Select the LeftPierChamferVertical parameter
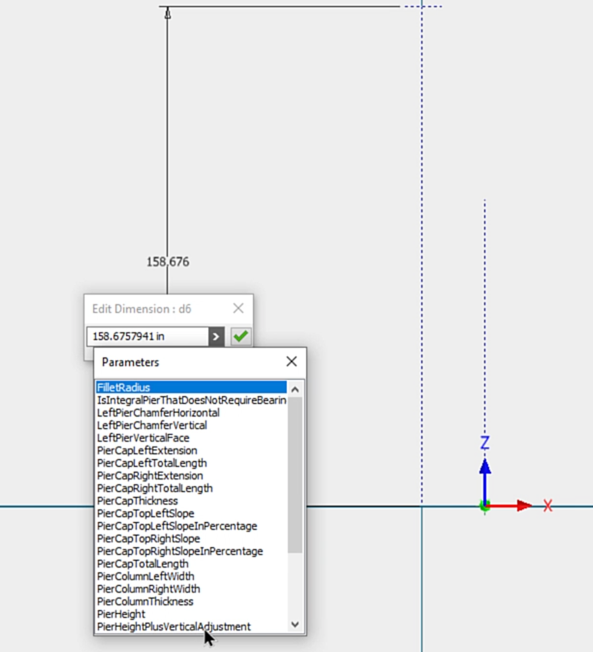 tap(191, 425)
